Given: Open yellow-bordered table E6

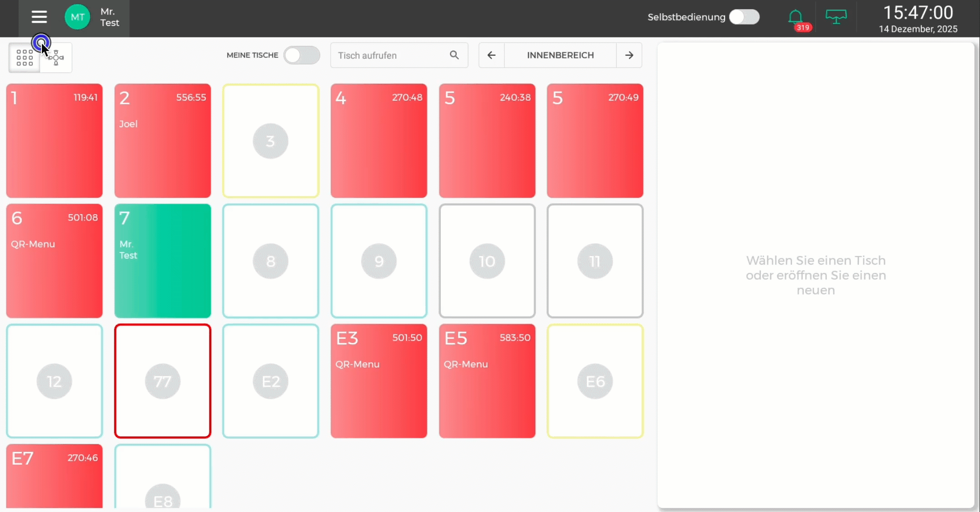Looking at the screenshot, I should (595, 381).
